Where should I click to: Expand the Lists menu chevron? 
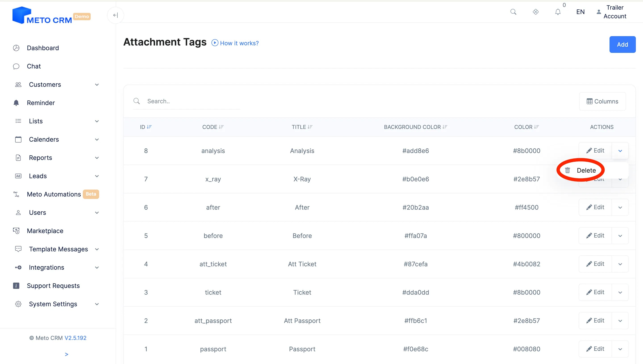97,121
